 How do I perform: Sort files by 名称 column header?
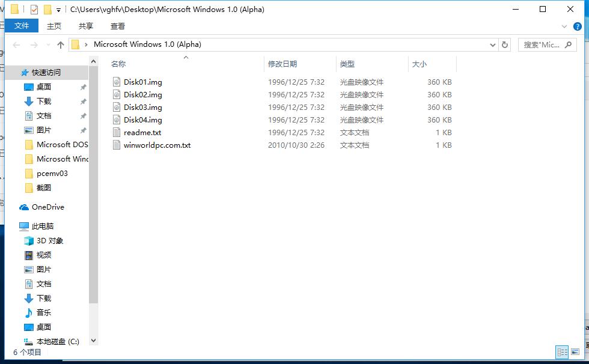[x=118, y=64]
